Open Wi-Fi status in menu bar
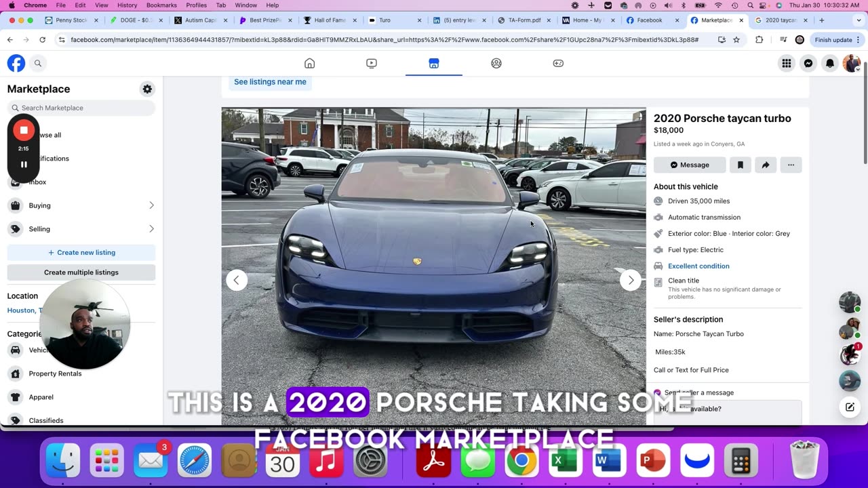Viewport: 868px width, 488px height. 718,5
